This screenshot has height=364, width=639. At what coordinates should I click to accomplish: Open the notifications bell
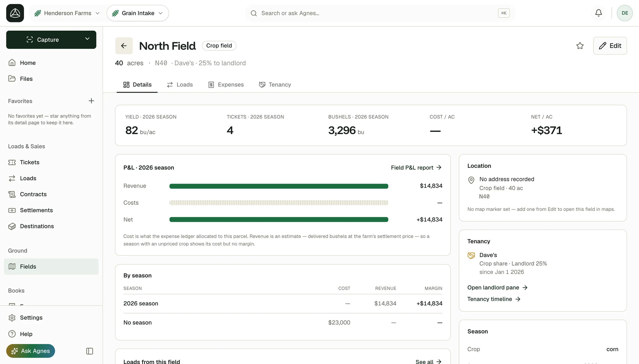tap(599, 13)
